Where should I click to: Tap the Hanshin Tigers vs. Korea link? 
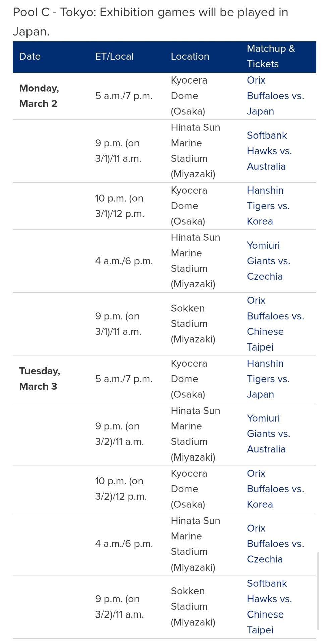[268, 206]
